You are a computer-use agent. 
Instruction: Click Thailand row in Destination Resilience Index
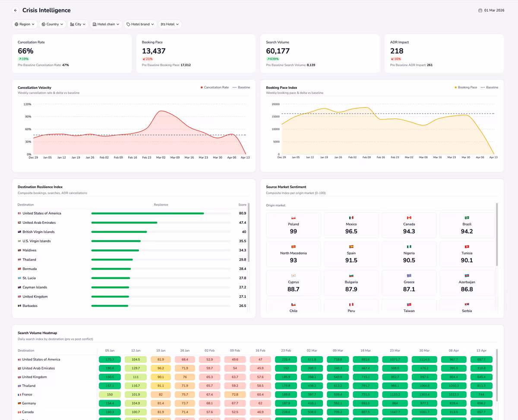(132, 260)
